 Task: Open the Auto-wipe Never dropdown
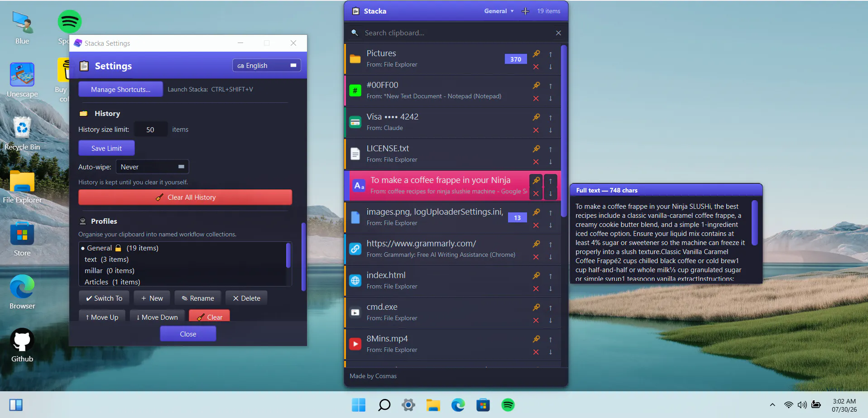152,167
